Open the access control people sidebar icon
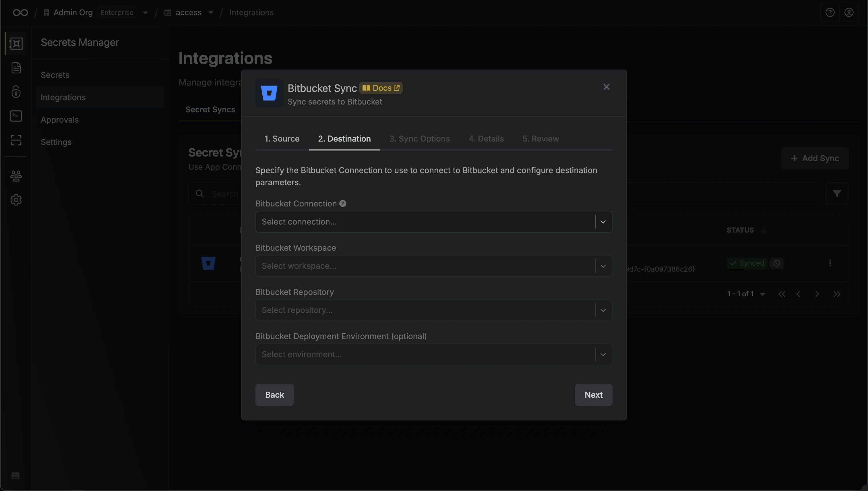This screenshot has height=491, width=868. [16, 176]
